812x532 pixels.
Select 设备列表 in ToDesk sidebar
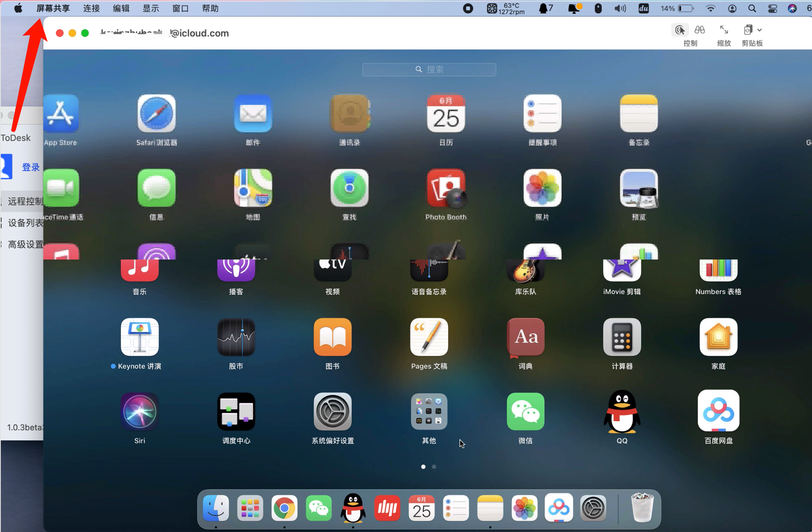[25, 223]
